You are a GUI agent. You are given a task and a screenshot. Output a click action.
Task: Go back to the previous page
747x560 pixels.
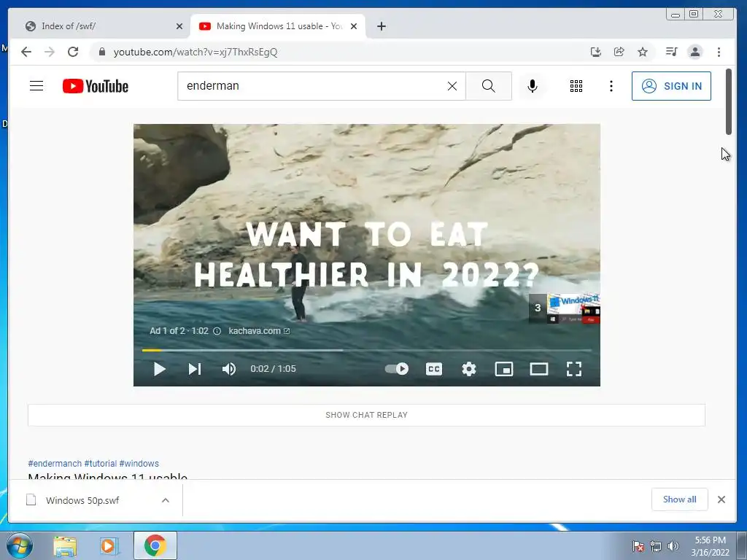pyautogui.click(x=26, y=52)
